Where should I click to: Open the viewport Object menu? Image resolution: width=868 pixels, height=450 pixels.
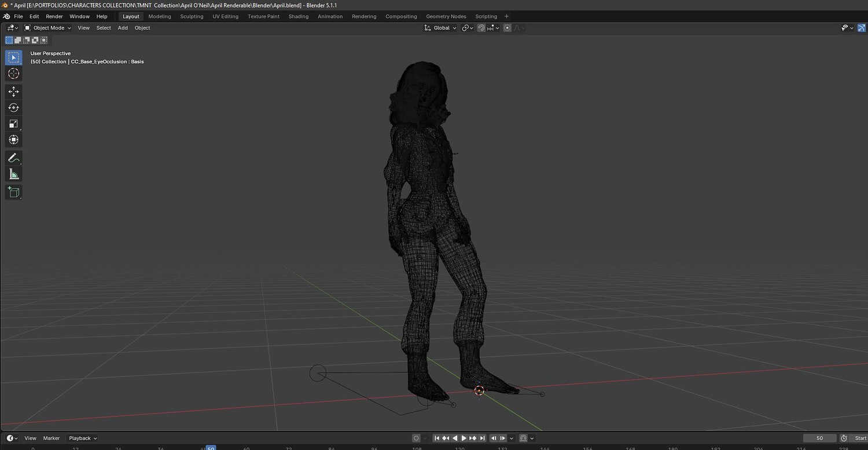click(142, 28)
